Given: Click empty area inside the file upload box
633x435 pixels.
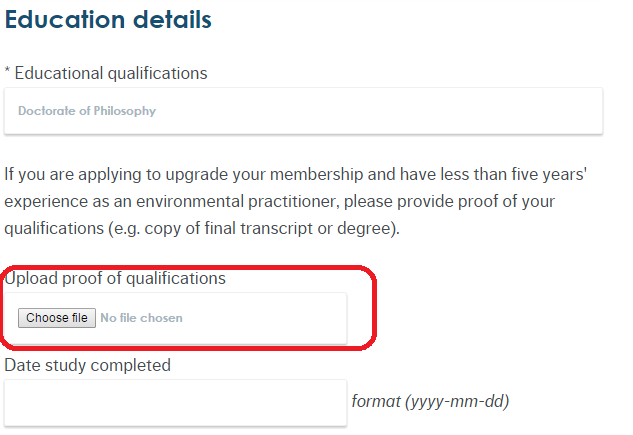Looking at the screenshot, I should 270,318.
